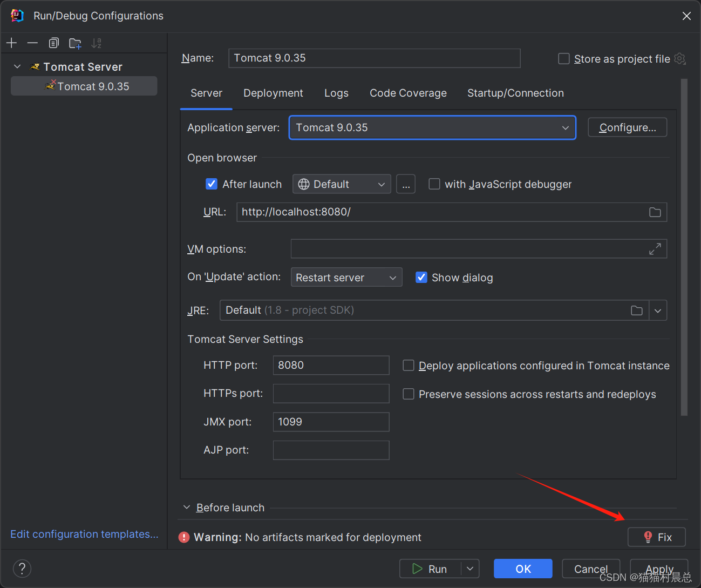Screen dimensions: 701x588
Task: Expand the VM options field
Action: 655,249
